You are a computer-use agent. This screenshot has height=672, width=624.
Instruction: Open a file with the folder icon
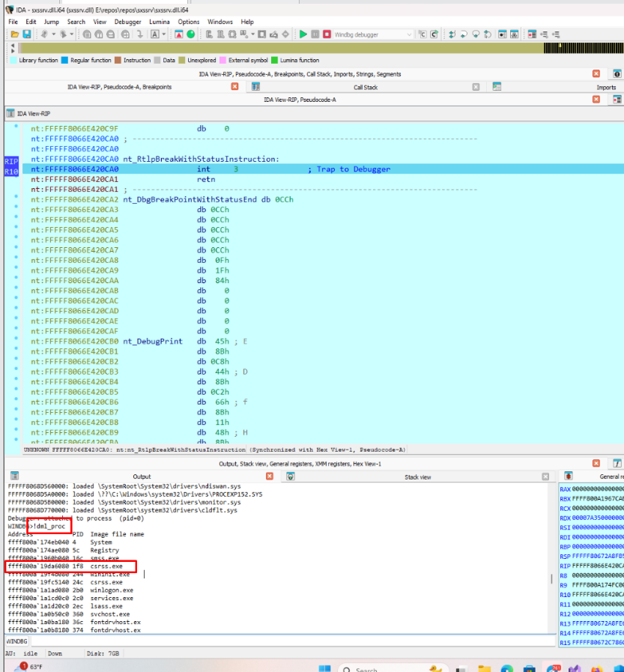(14, 34)
